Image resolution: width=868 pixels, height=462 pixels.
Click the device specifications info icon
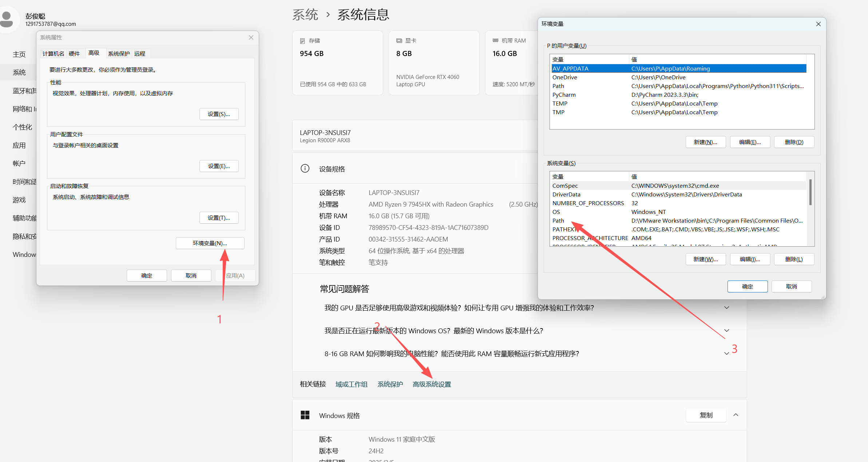tap(305, 168)
